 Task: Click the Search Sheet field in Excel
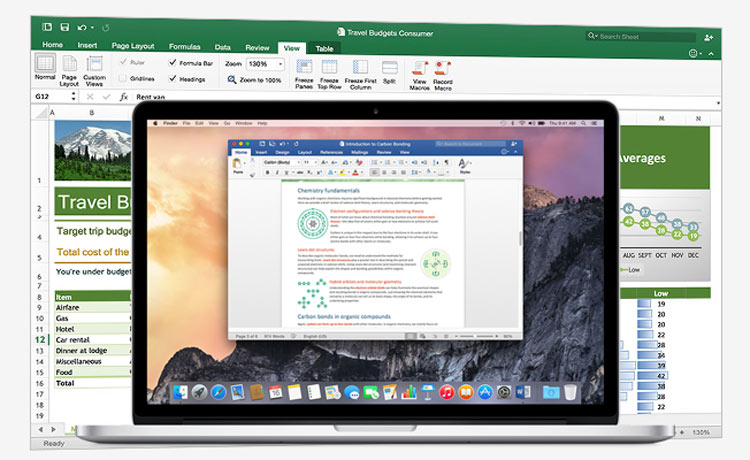pyautogui.click(x=640, y=37)
